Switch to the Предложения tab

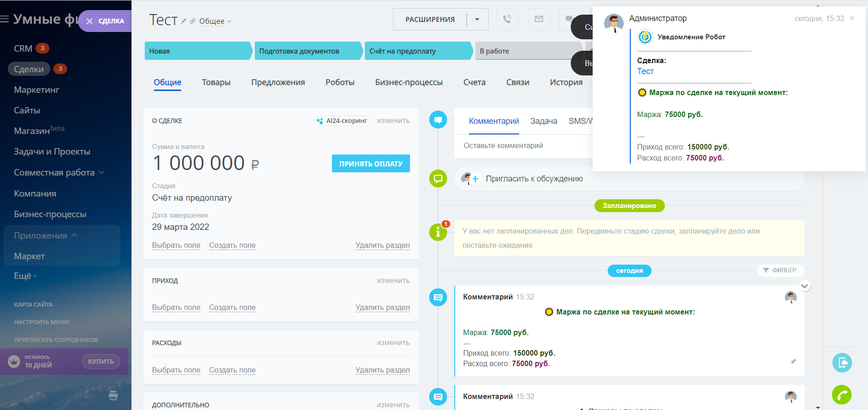(278, 82)
